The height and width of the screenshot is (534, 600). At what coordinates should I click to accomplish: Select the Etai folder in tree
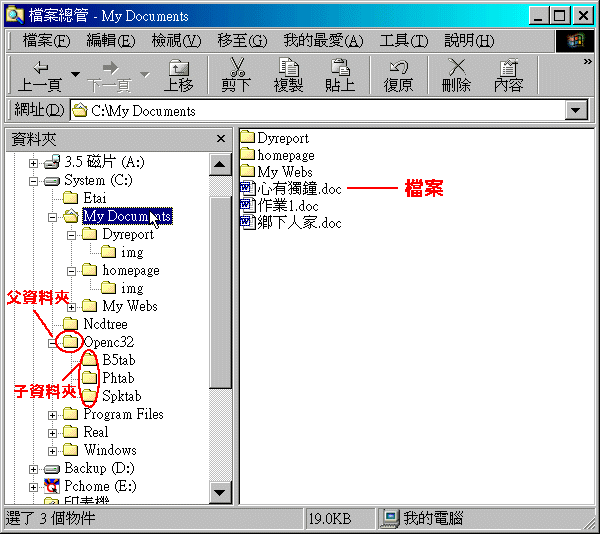[x=84, y=198]
